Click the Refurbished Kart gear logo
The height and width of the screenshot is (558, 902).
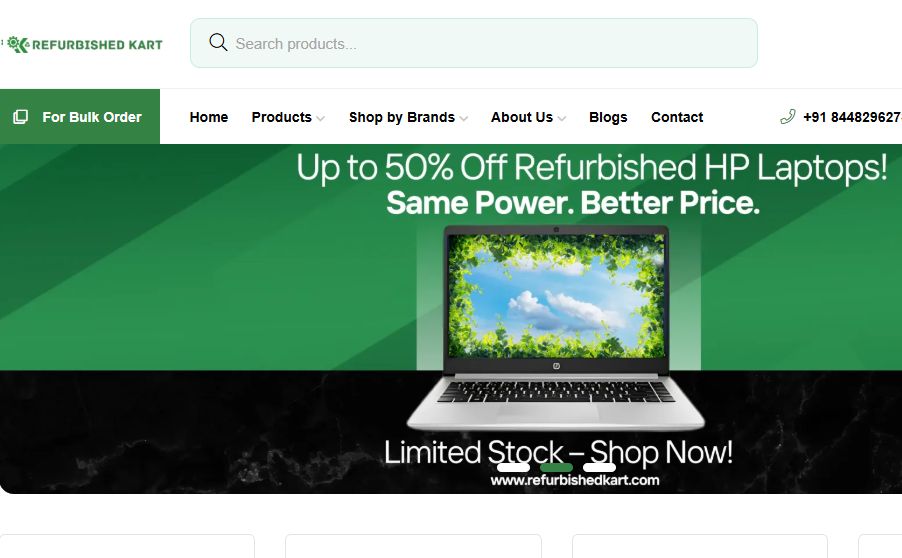click(x=17, y=44)
